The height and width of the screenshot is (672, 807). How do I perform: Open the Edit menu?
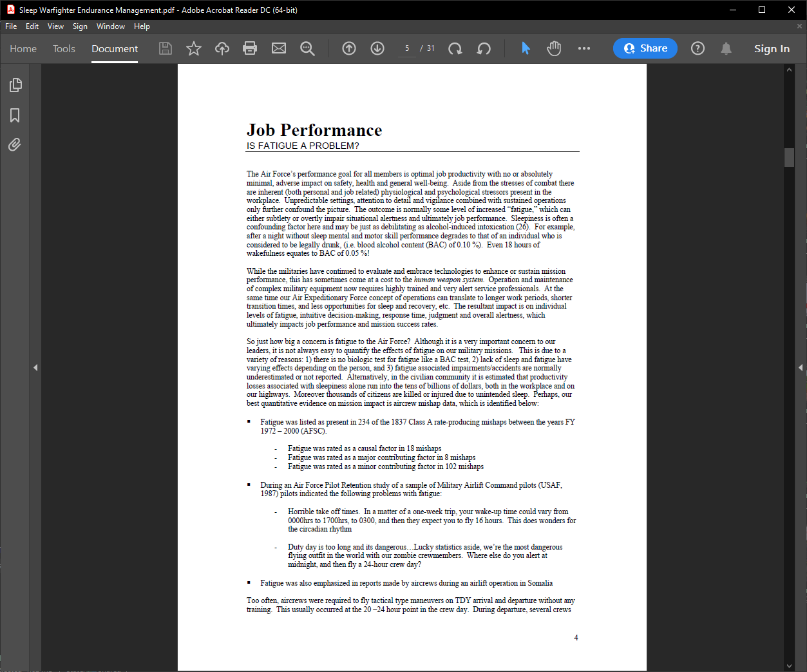(32, 26)
